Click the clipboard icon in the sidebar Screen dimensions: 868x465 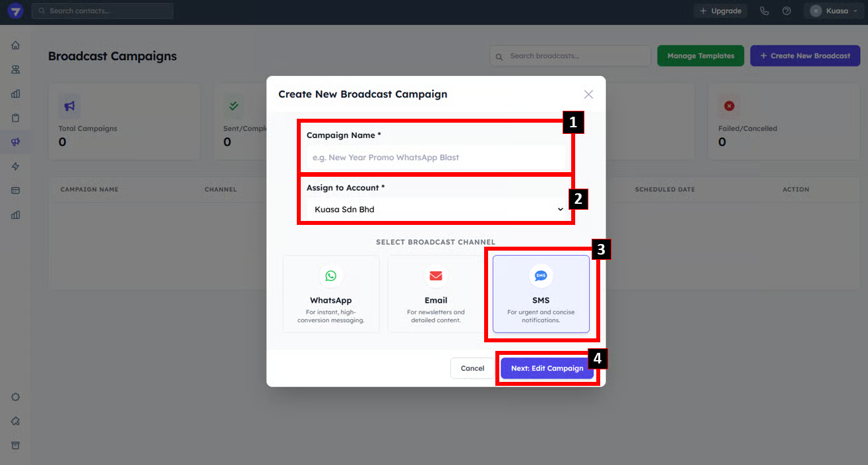[x=15, y=118]
